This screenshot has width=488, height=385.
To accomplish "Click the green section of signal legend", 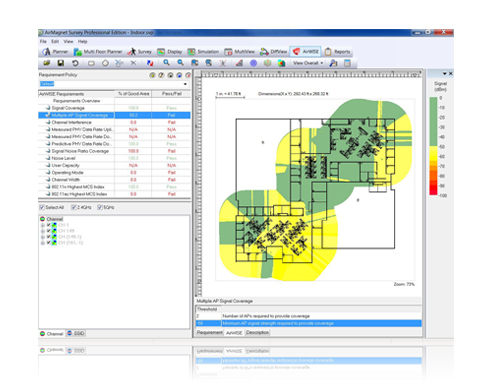I will (x=433, y=122).
